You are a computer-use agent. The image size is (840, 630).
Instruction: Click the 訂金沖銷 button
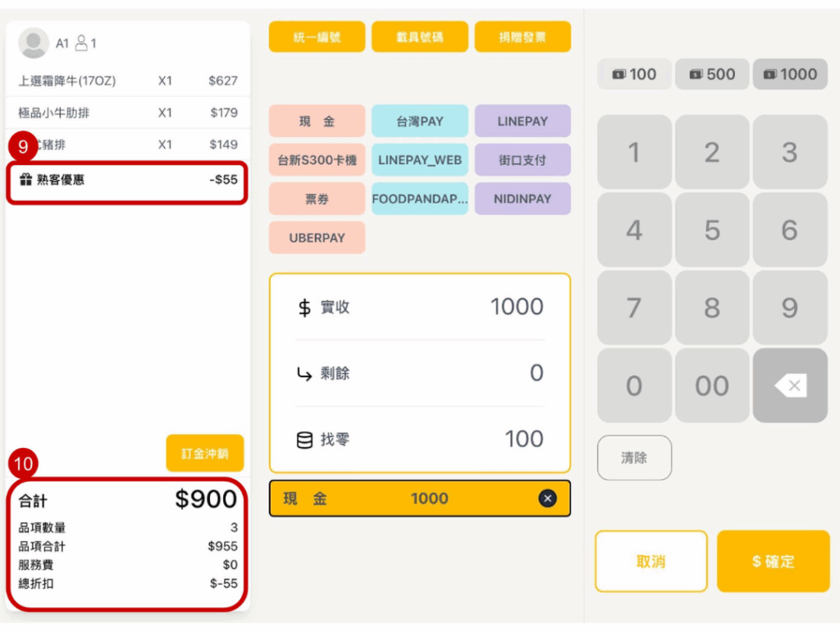tap(205, 453)
